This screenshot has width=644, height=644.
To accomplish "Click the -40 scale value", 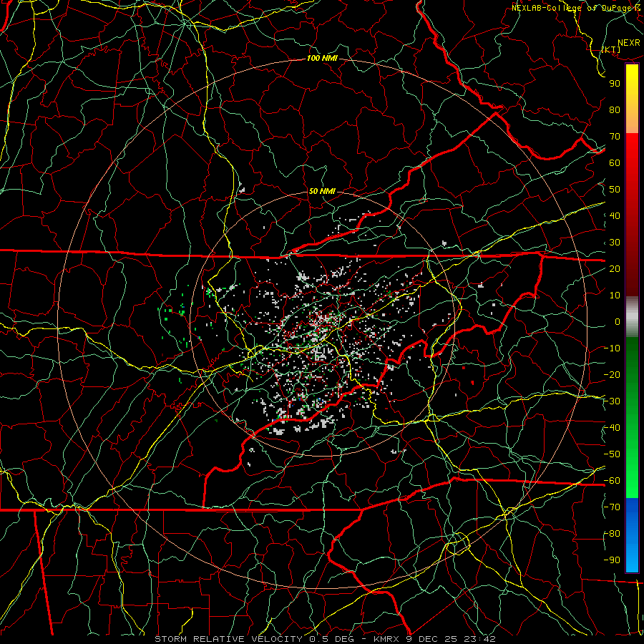I will [x=612, y=428].
